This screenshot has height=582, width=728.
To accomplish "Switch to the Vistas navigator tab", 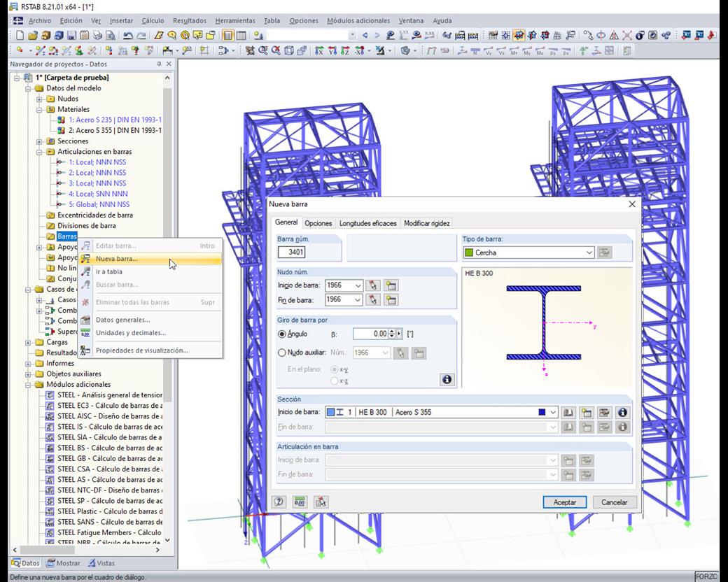I will click(x=101, y=563).
